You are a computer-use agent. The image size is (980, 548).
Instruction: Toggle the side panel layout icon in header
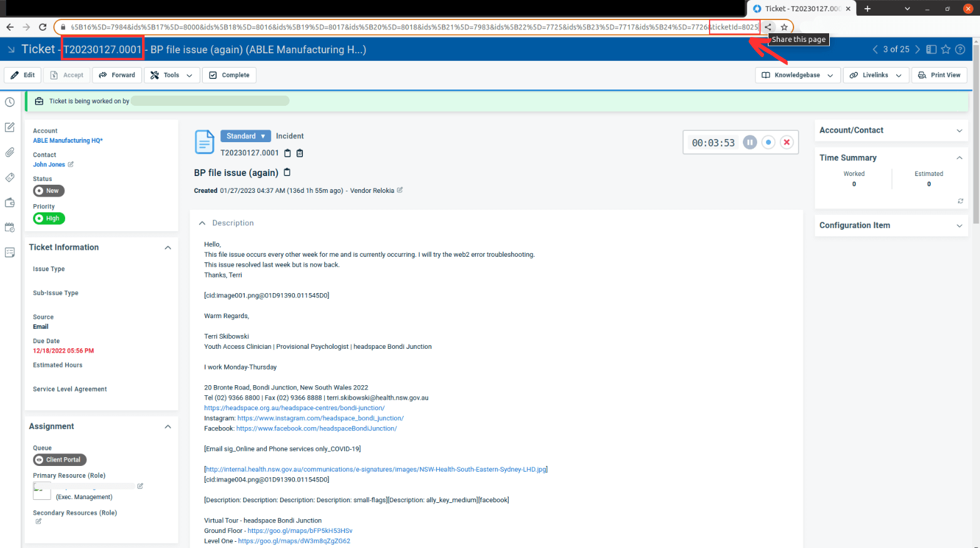[931, 49]
